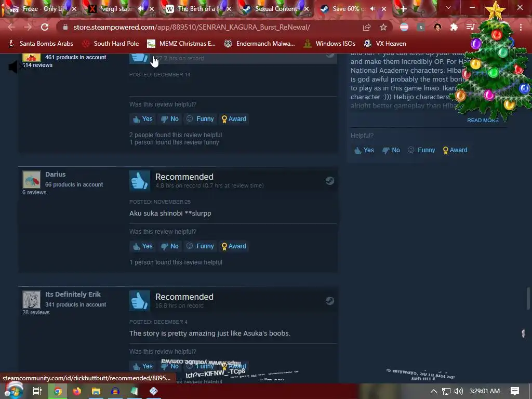Open Its Definitely Erik's profile name
The image size is (532, 399).
[73, 294]
